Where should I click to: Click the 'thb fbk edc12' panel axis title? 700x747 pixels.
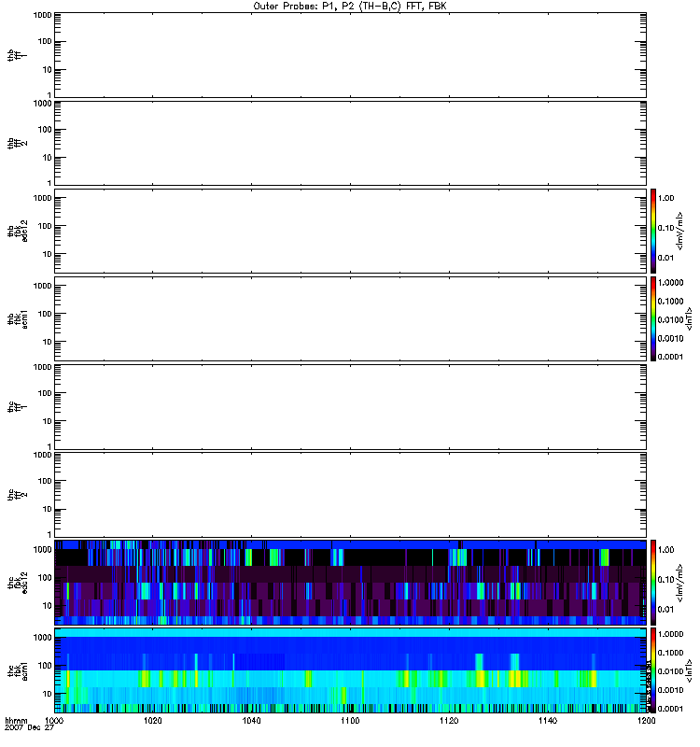point(18,231)
